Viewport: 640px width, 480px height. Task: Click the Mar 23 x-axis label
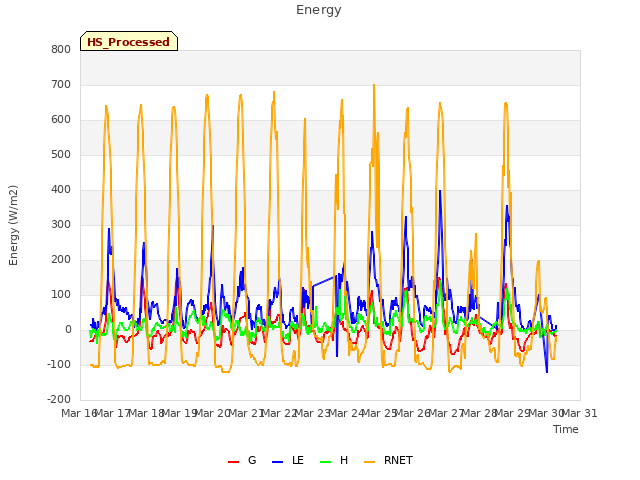[x=312, y=413]
